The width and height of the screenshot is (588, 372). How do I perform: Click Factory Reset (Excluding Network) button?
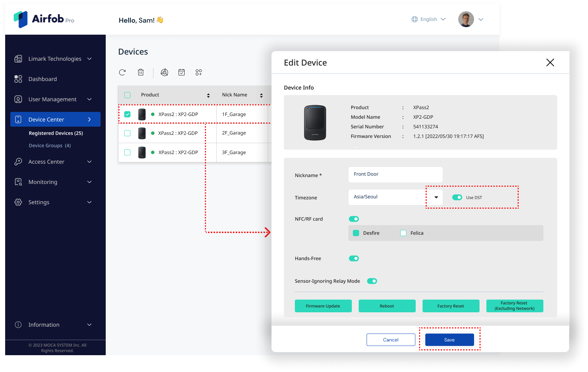pos(515,306)
